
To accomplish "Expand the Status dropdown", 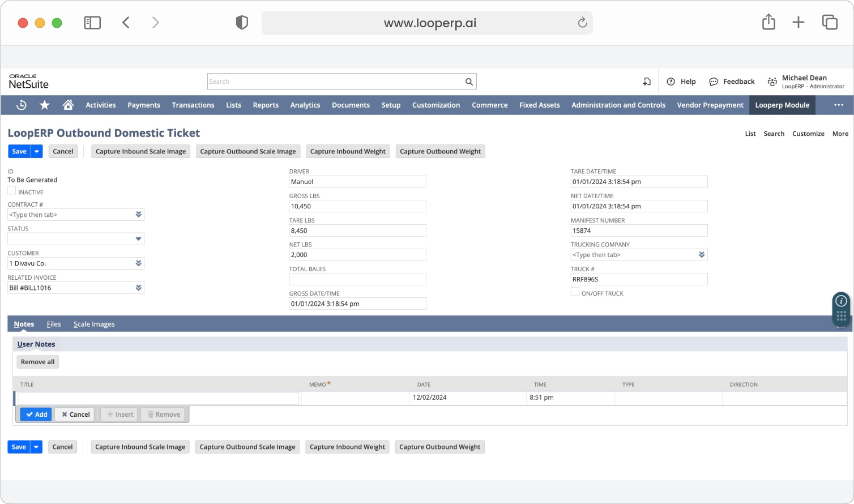I will 138,239.
